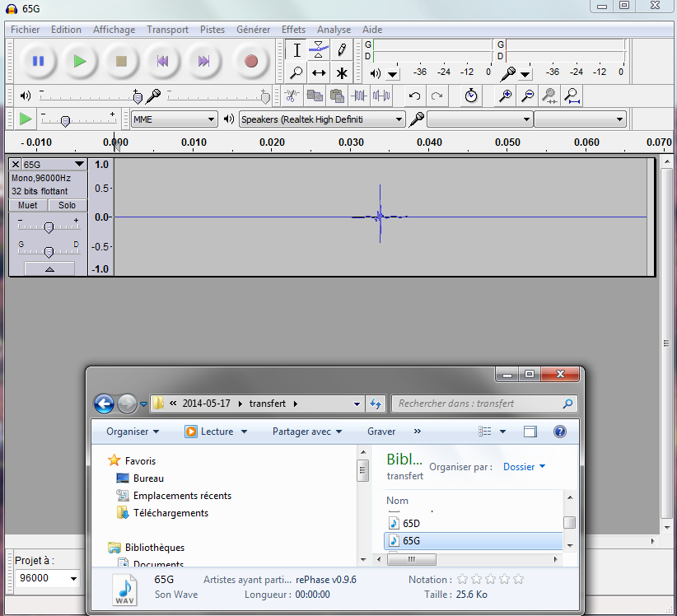Toggle Muet on the 65G track

[x=28, y=205]
